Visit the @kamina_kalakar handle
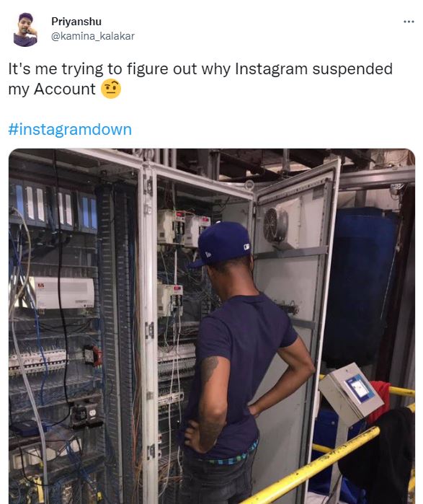The height and width of the screenshot is (504, 423). (x=93, y=36)
